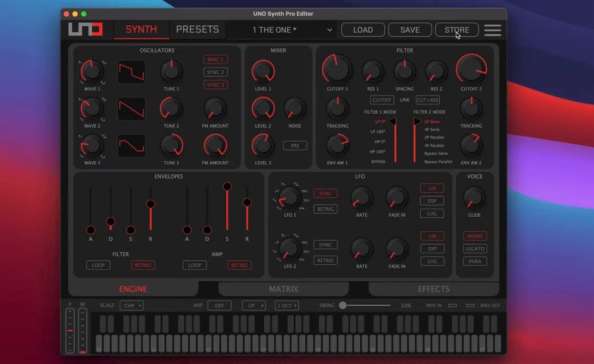
Task: Open the hamburger menu icon
Action: click(492, 30)
